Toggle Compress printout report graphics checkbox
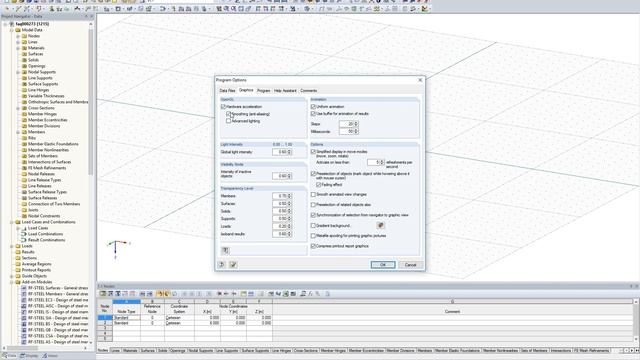640x360 pixels. coord(313,246)
